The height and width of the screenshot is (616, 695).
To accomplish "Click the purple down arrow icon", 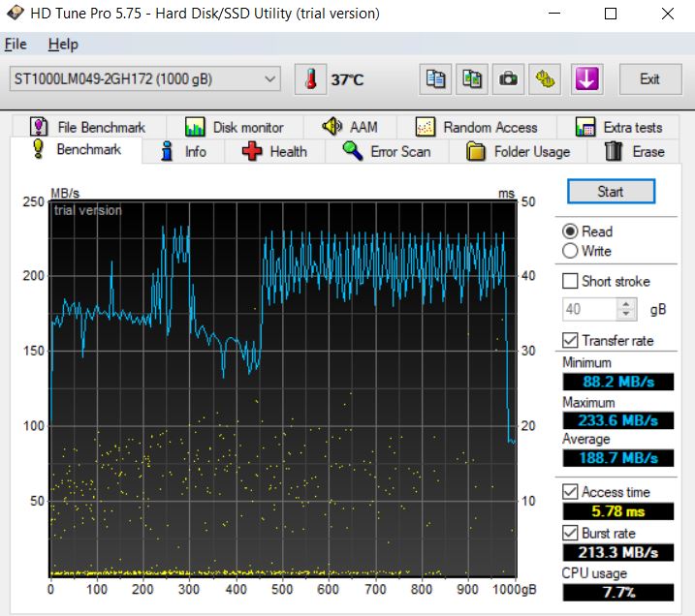I will [x=584, y=79].
